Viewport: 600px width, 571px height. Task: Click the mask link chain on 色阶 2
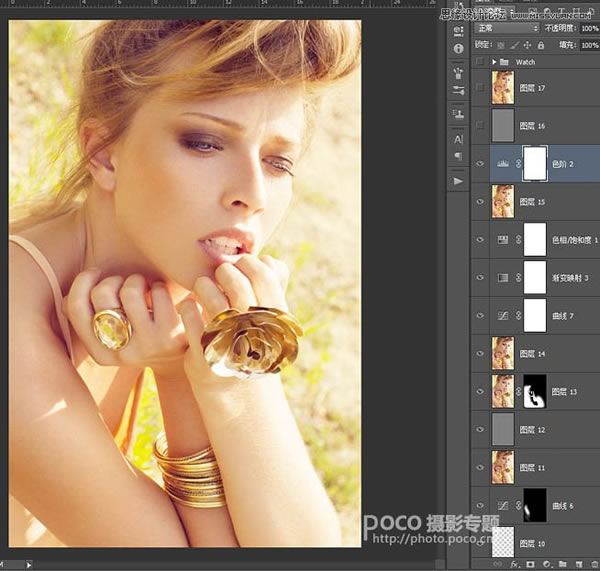pos(518,164)
